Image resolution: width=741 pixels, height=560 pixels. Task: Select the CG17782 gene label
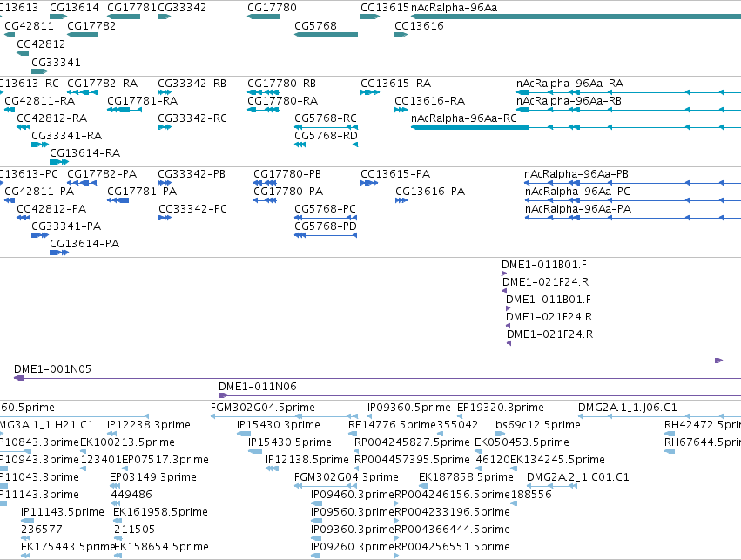(91, 25)
